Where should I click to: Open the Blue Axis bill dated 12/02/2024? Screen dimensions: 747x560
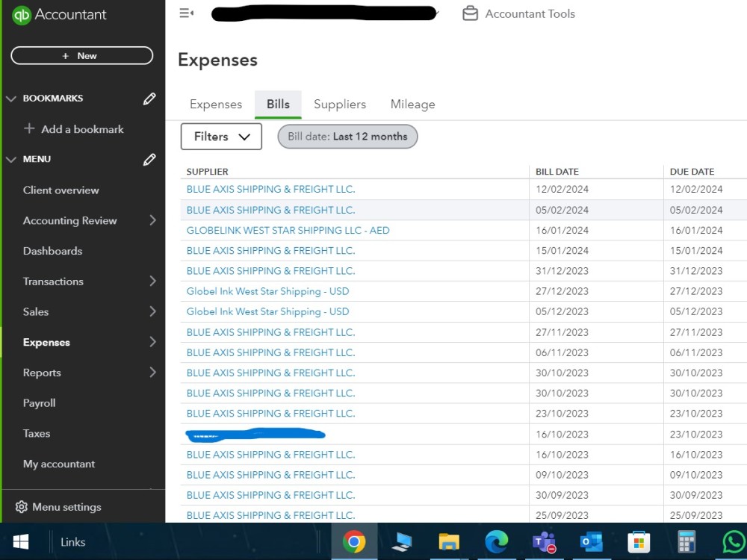(x=270, y=189)
